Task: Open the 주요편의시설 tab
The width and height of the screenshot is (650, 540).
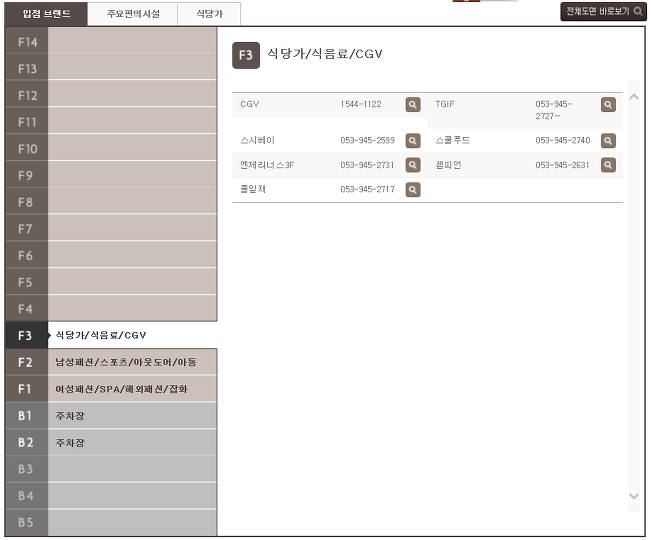Action: 133,14
